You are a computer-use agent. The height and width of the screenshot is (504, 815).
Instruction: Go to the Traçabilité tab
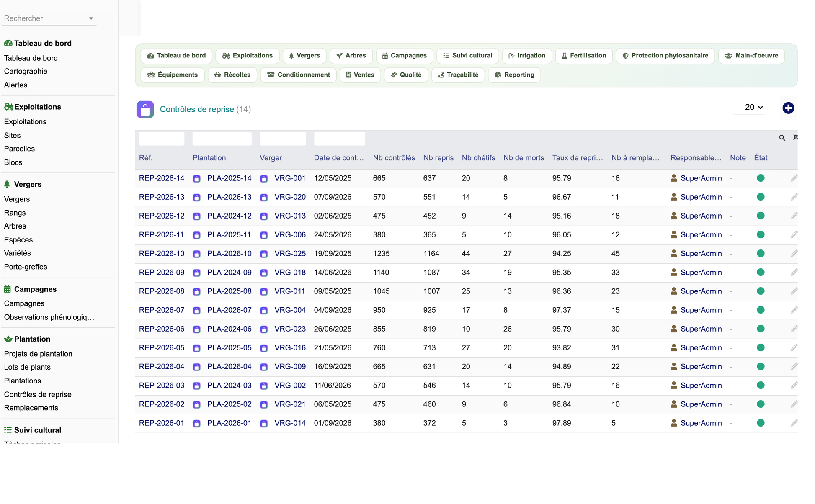pyautogui.click(x=458, y=75)
